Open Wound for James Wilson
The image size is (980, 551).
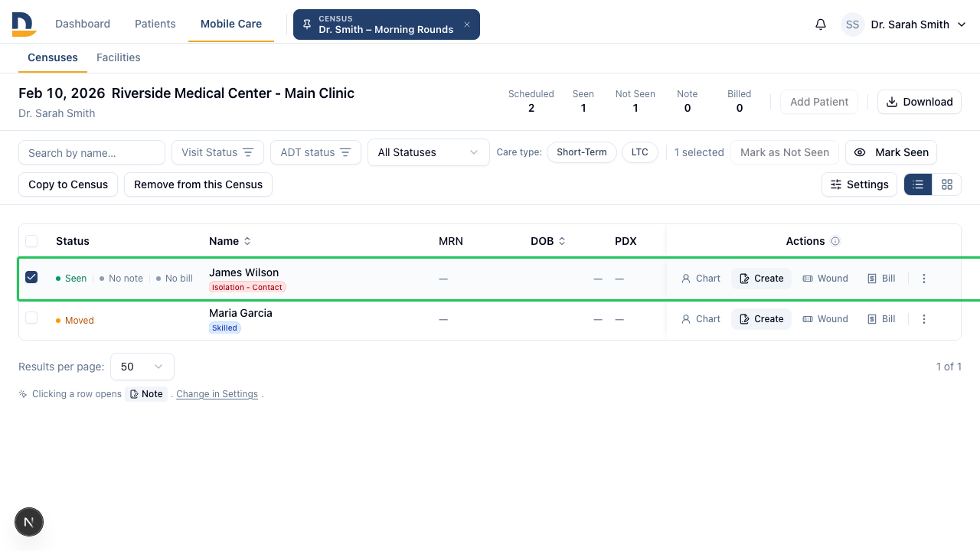825,279
